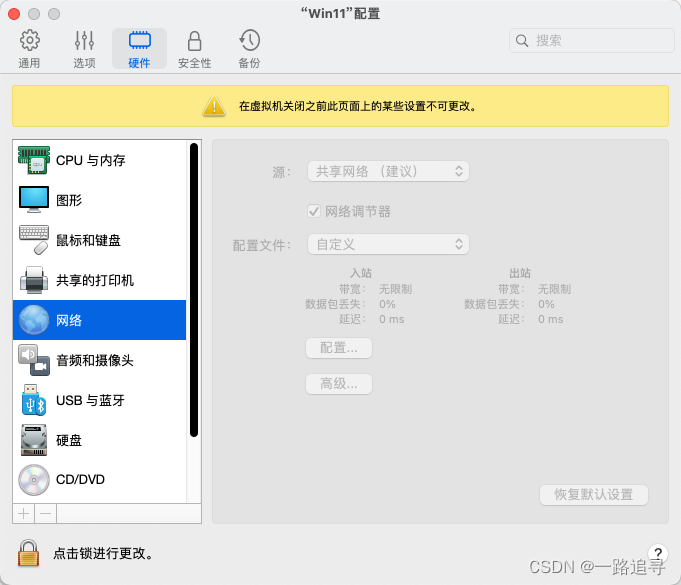Click the 图形 monitor icon

[34, 200]
